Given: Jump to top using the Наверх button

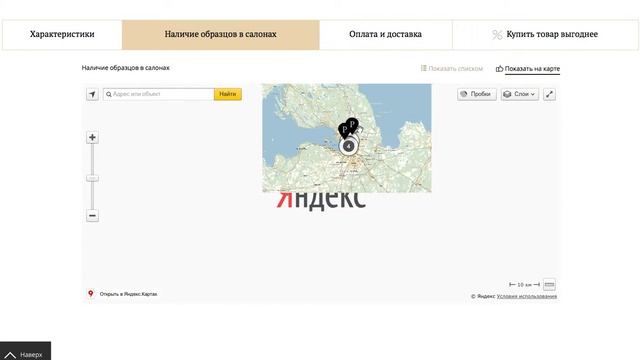Looking at the screenshot, I should (25, 351).
